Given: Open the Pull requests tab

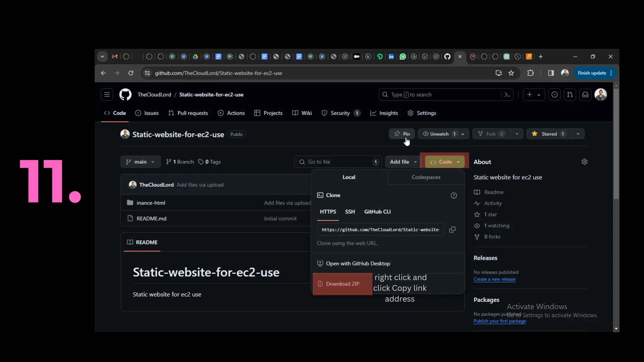Looking at the screenshot, I should tap(188, 113).
